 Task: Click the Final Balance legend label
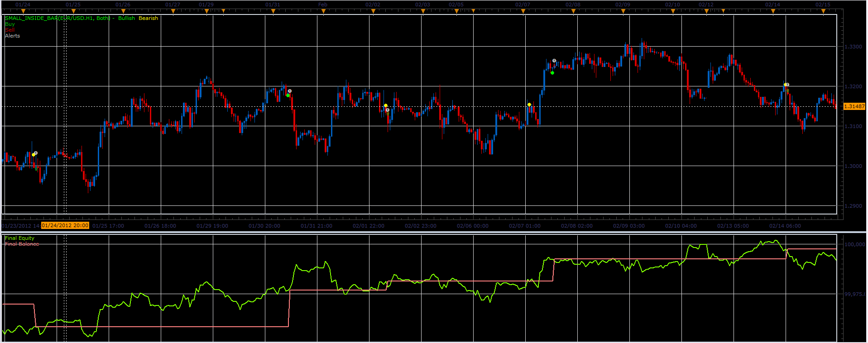point(22,244)
